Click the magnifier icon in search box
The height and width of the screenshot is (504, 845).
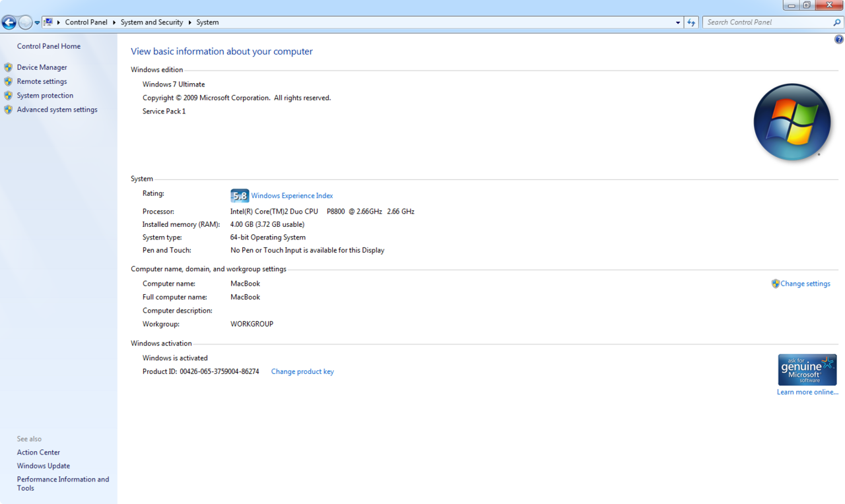pos(837,22)
